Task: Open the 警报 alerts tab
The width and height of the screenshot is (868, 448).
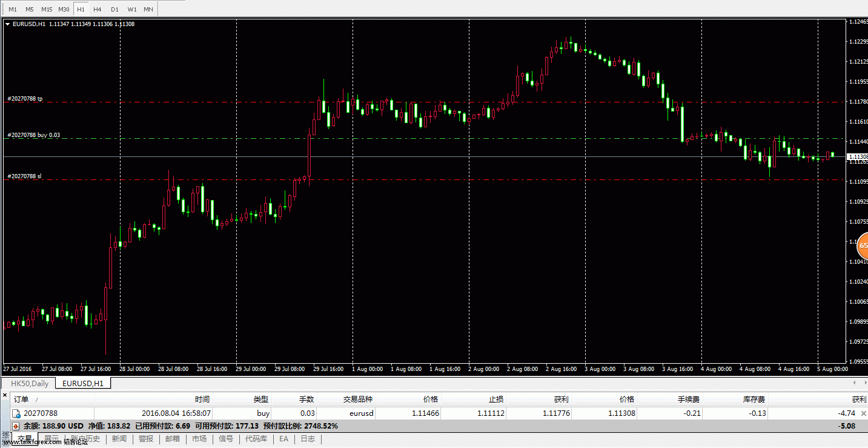Action: pos(145,438)
